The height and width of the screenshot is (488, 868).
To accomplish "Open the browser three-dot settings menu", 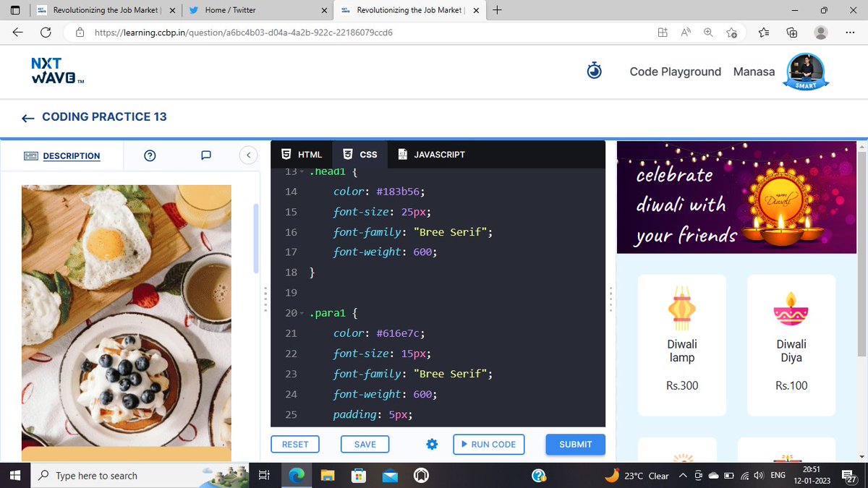I will 850,33.
